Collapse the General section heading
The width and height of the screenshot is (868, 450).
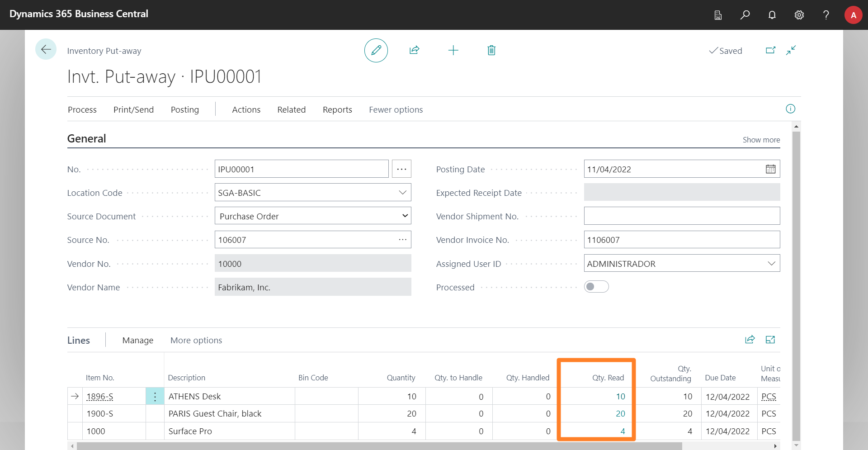pos(86,138)
